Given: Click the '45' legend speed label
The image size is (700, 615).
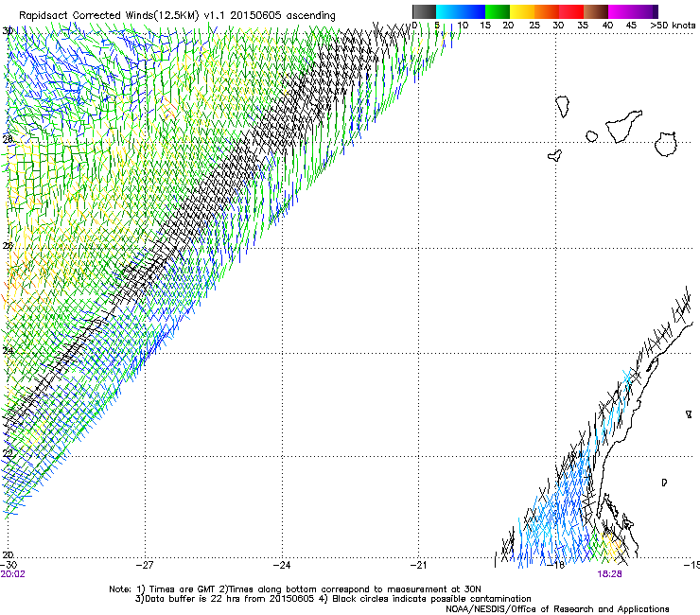Looking at the screenshot, I should click(631, 25).
